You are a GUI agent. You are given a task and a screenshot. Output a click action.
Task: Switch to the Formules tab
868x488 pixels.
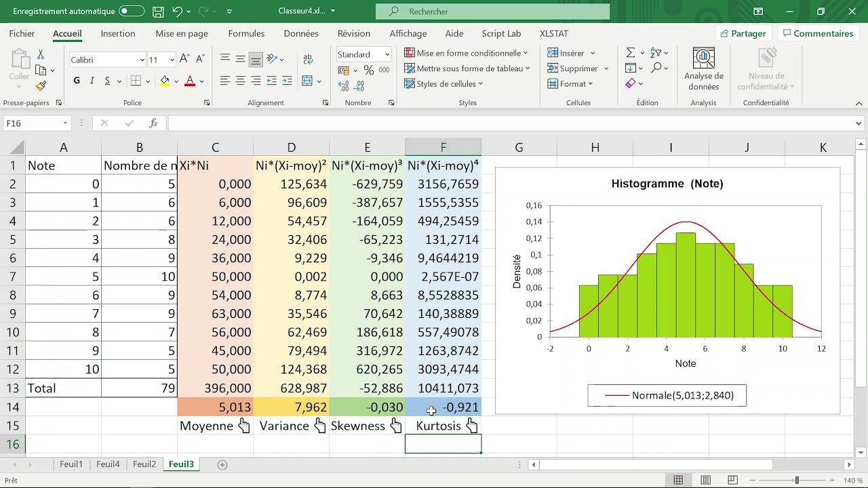[x=246, y=33]
